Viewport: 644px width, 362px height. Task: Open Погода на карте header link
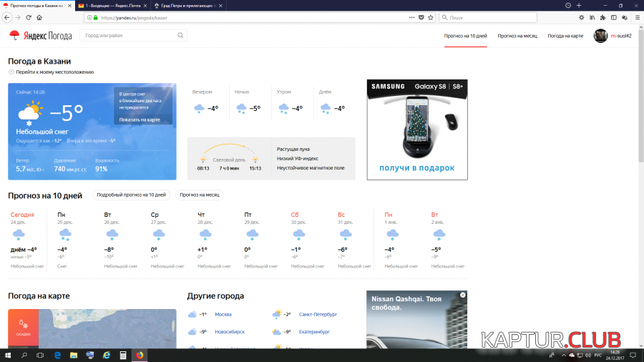(565, 36)
